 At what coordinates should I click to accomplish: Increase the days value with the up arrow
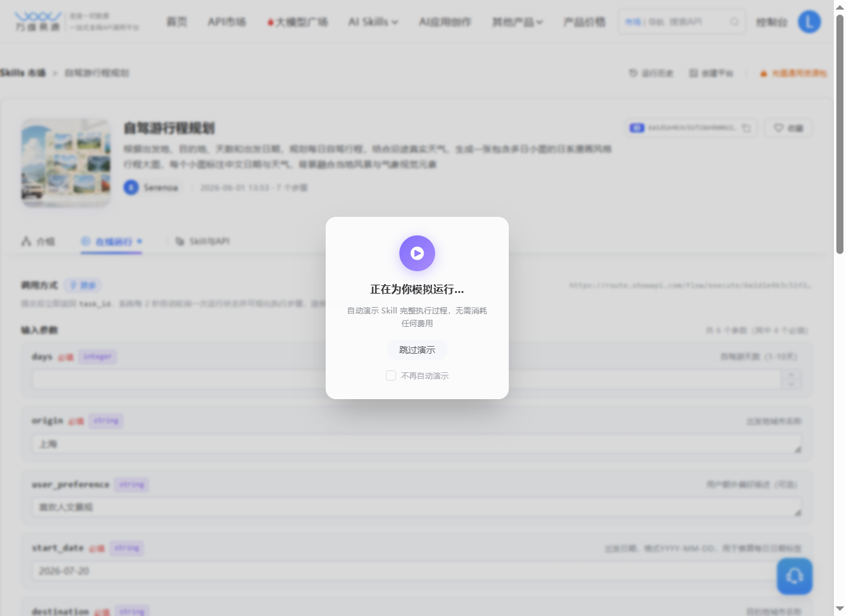pos(791,374)
